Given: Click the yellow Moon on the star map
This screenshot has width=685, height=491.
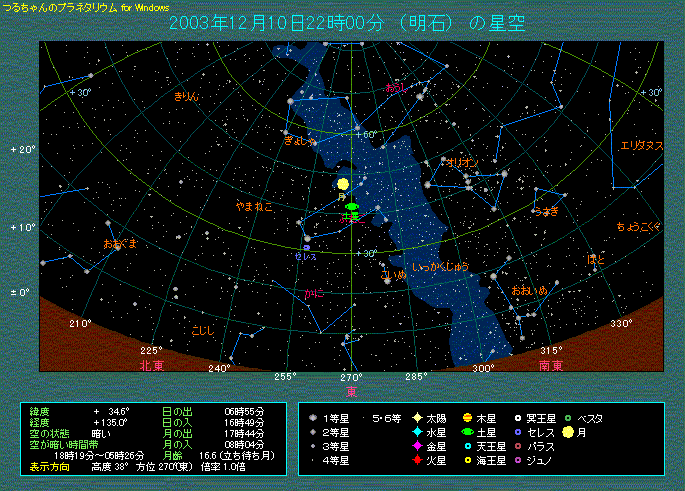Looking at the screenshot, I should (x=343, y=184).
